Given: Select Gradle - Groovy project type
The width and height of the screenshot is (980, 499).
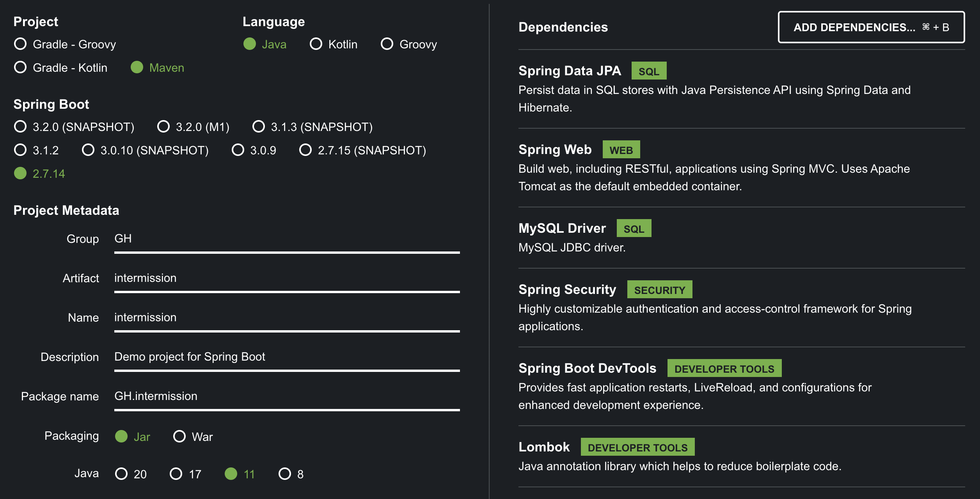Looking at the screenshot, I should pyautogui.click(x=20, y=44).
